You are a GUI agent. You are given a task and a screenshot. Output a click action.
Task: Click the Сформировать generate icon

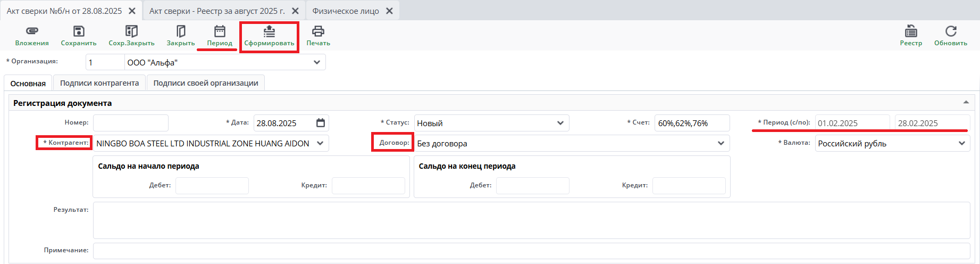[269, 31]
